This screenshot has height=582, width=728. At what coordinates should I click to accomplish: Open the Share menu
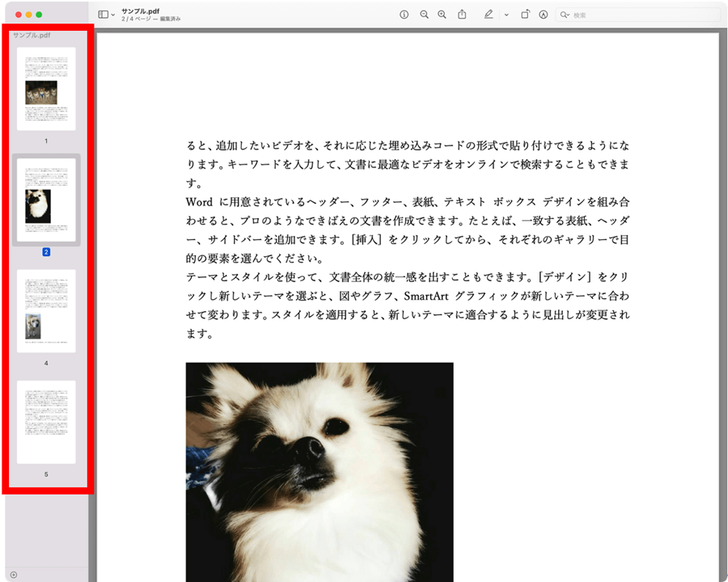pyautogui.click(x=462, y=15)
